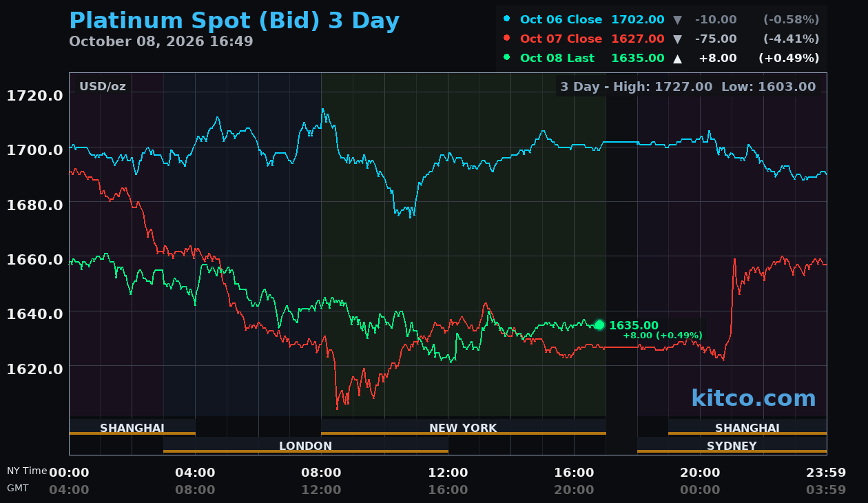The image size is (868, 503).
Task: Click the first SHANGHAI session bar
Action: [132, 427]
